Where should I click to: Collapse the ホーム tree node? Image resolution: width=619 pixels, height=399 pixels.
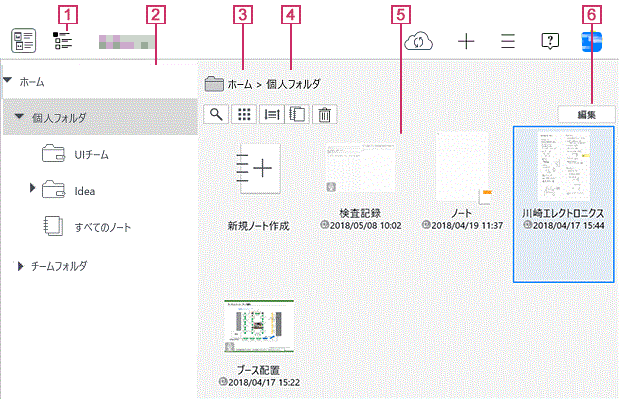pos(8,80)
